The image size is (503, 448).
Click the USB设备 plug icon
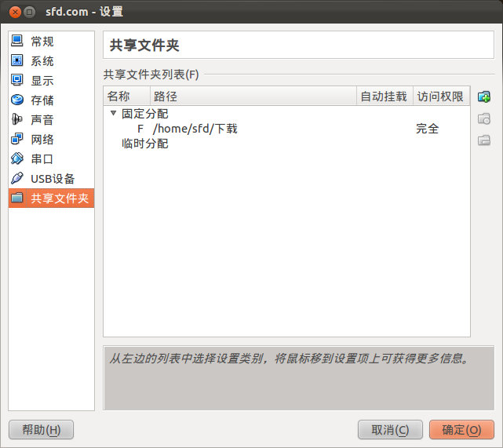click(17, 178)
